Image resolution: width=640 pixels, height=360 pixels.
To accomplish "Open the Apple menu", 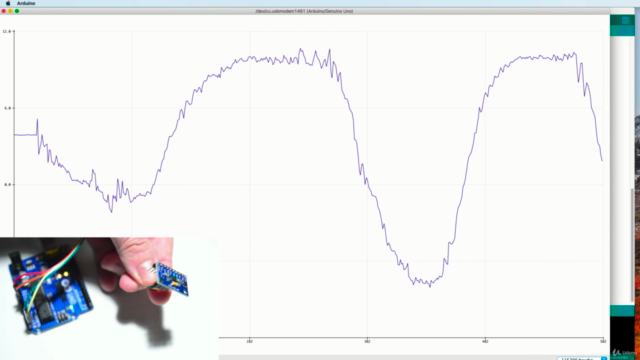I will [8, 3].
